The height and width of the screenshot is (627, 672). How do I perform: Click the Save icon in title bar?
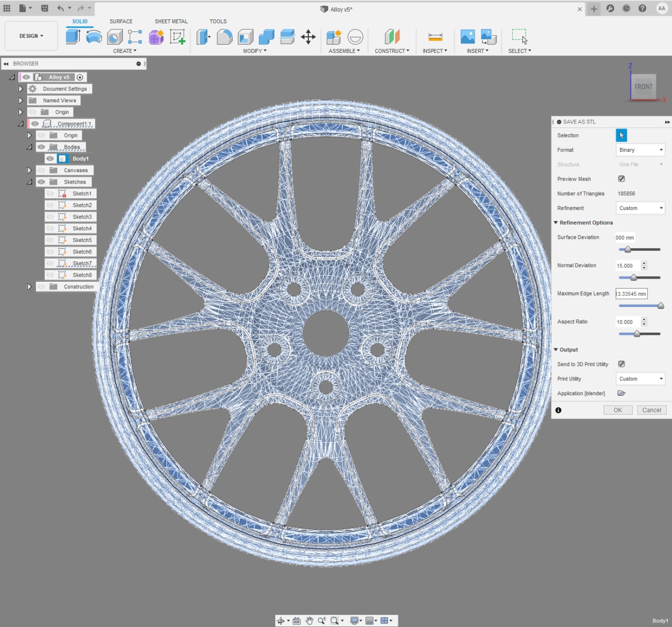[x=45, y=8]
